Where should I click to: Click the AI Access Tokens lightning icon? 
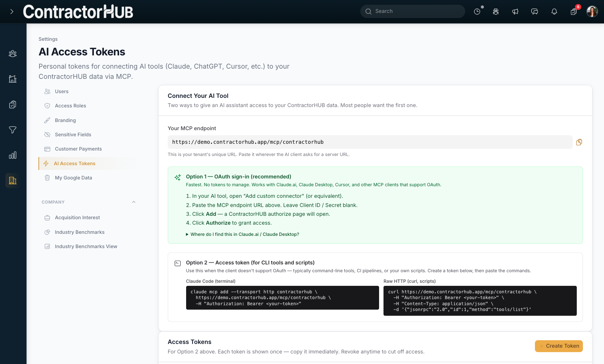[x=46, y=163]
